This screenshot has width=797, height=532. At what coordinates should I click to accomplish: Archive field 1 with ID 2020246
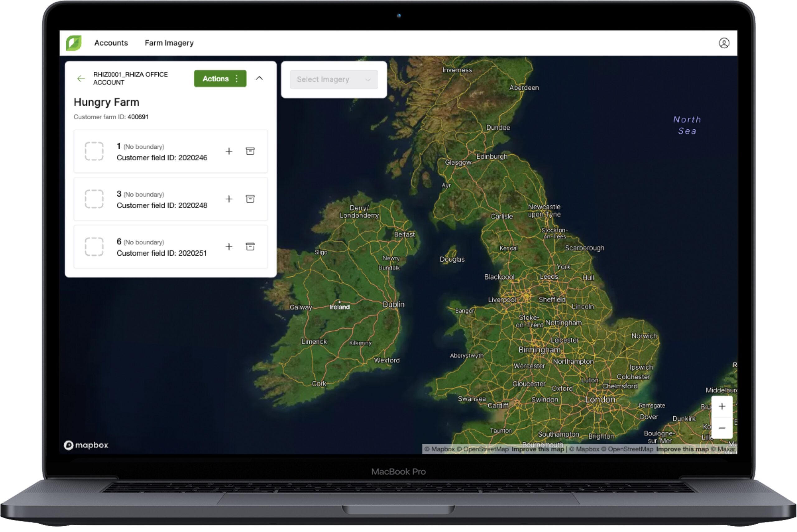click(x=250, y=151)
